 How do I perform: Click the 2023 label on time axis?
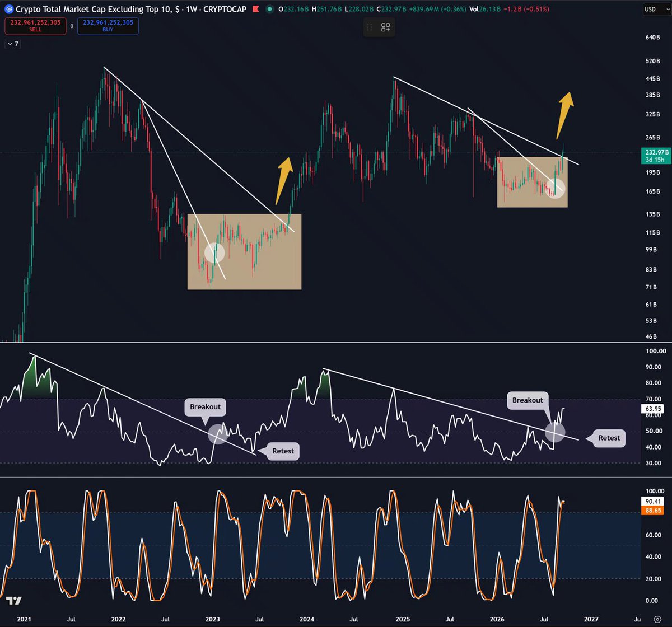tap(213, 619)
